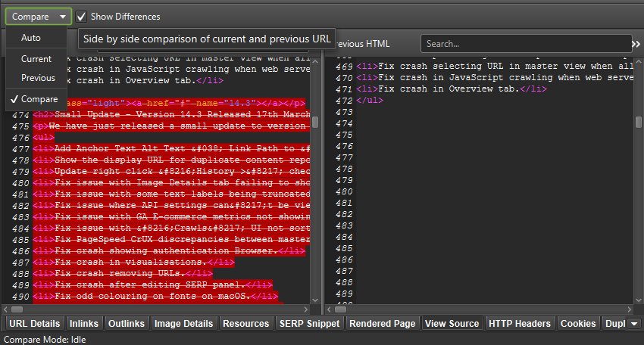Click 'Fix crash showing authentication Browser' line
Image resolution: width=644 pixels, height=345 pixels.
point(169,250)
